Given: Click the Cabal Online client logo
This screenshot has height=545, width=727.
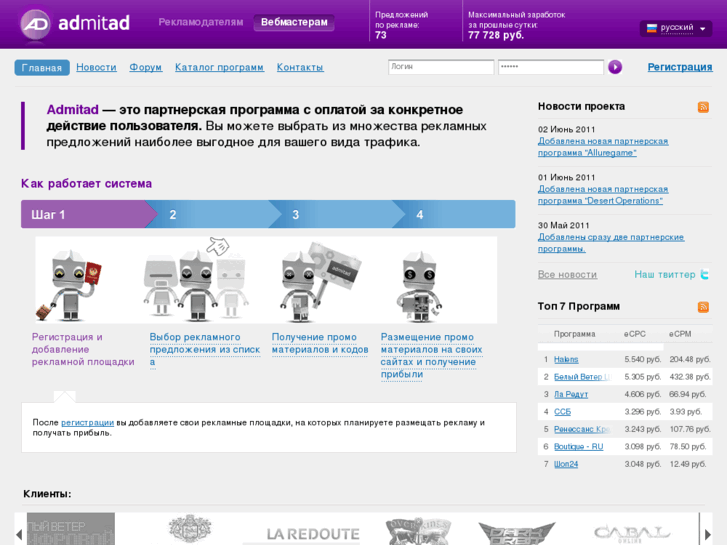Looking at the screenshot, I should pos(632,533).
